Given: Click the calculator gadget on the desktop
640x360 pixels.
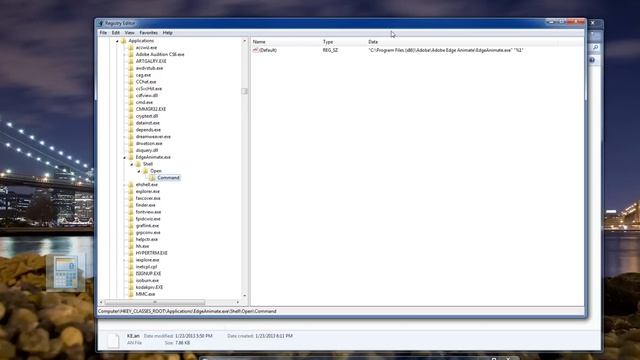Looking at the screenshot, I should (x=65, y=272).
